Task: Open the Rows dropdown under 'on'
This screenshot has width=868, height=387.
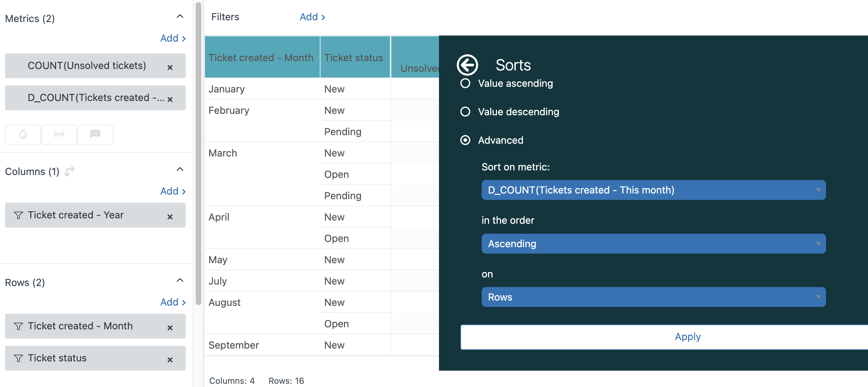Action: (x=653, y=297)
